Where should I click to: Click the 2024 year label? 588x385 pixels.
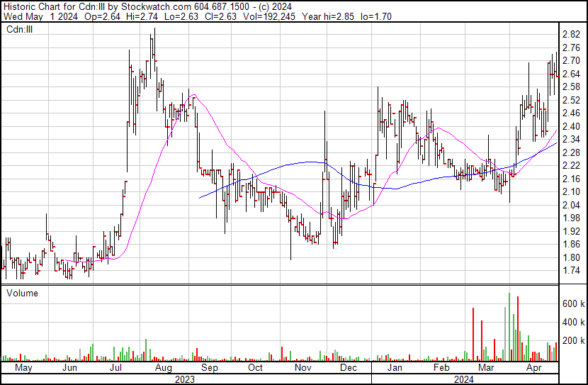[464, 379]
